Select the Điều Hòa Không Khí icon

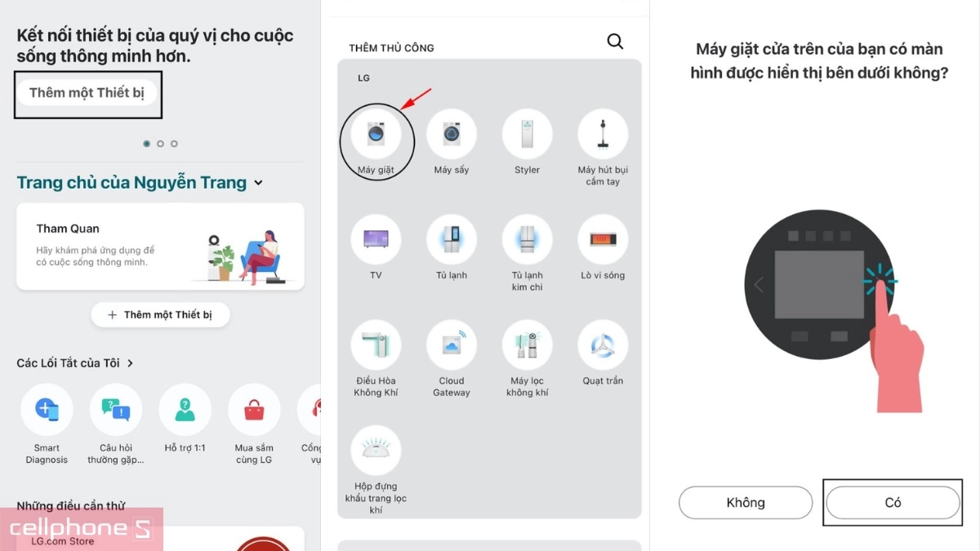tap(376, 345)
